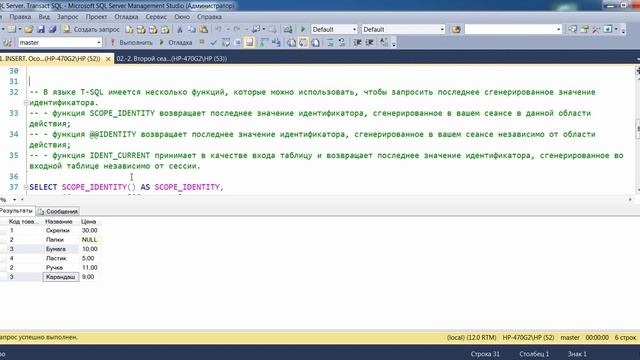Click the Создать запрос button
Screen dimensions: 640x360
91,29
